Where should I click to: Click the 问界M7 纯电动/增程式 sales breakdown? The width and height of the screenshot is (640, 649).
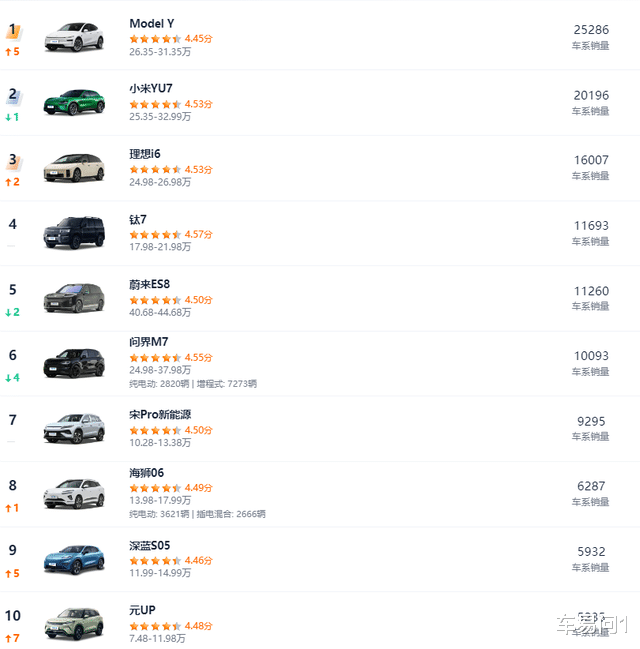pyautogui.click(x=192, y=383)
